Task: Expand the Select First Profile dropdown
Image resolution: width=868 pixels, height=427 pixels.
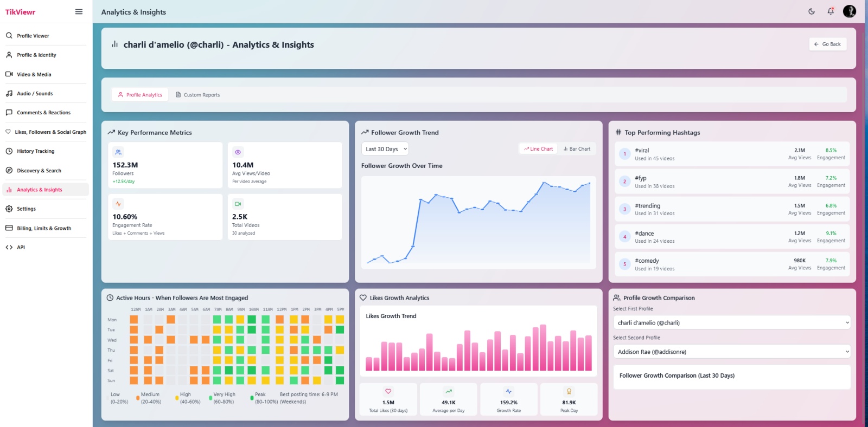Action: (731, 323)
